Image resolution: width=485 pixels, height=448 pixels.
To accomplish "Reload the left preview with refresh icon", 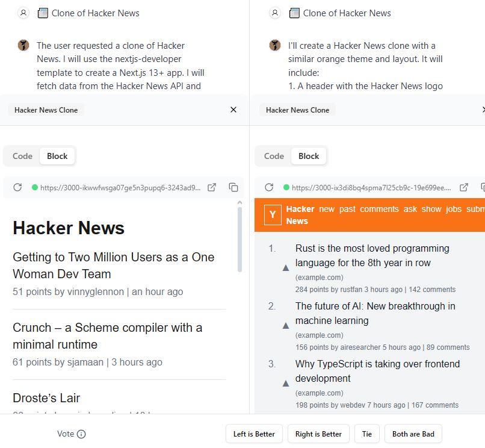I will click(x=17, y=187).
